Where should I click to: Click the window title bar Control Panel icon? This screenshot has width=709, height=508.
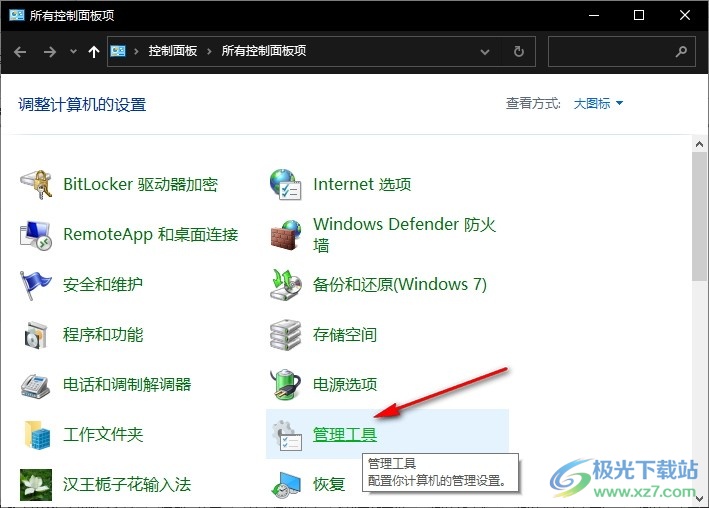click(x=17, y=15)
